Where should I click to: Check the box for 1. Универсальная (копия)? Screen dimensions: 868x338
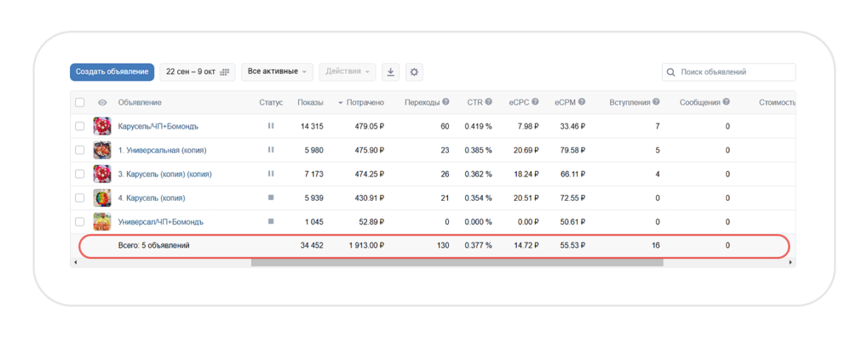pyautogui.click(x=80, y=150)
